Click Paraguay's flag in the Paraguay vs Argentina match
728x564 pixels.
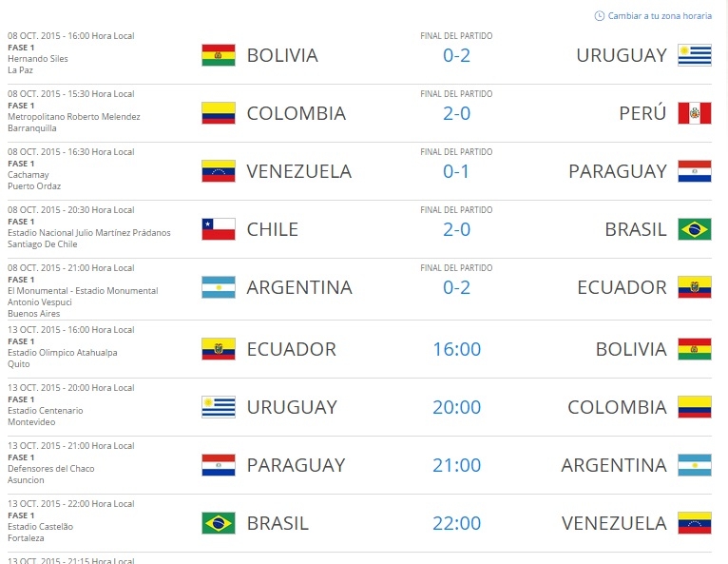(x=219, y=465)
